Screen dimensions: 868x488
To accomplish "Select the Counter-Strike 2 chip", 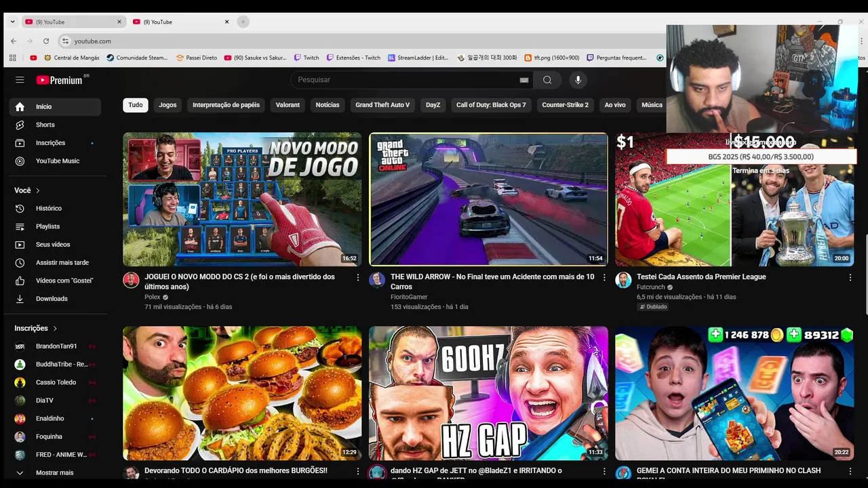I will coord(565,105).
